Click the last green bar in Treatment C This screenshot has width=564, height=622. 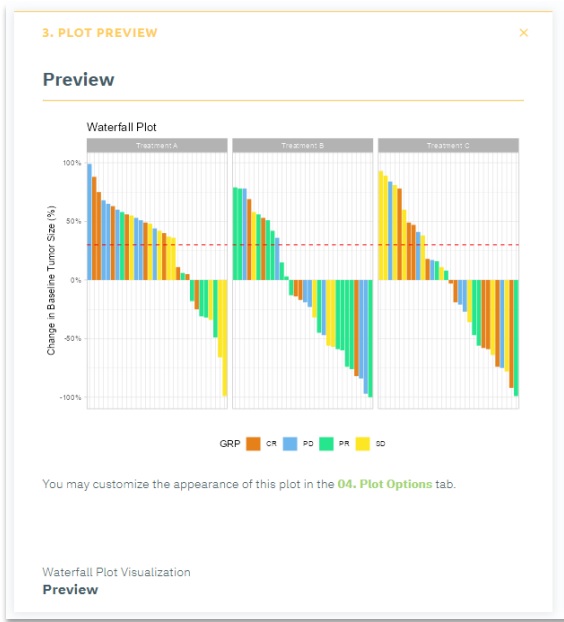516,338
